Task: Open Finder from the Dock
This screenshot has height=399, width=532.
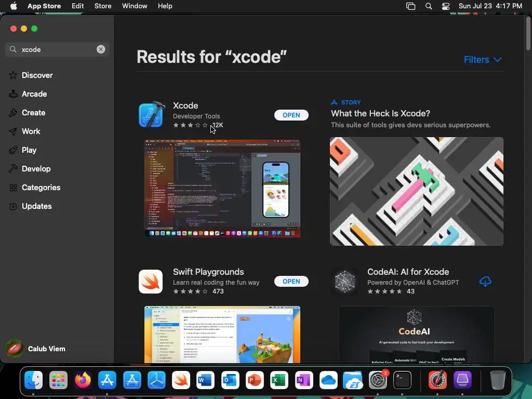Action: tap(34, 380)
